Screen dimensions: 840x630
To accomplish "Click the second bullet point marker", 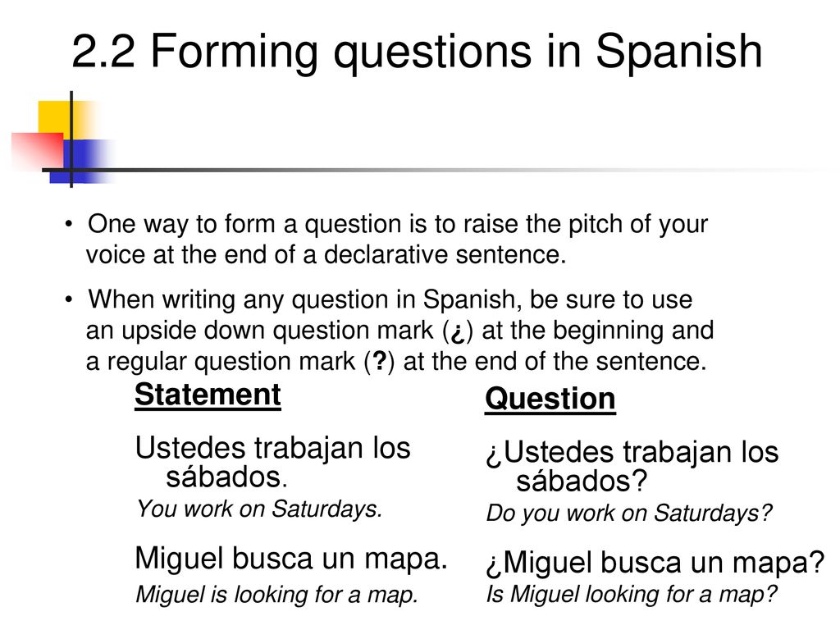I will pyautogui.click(x=69, y=299).
